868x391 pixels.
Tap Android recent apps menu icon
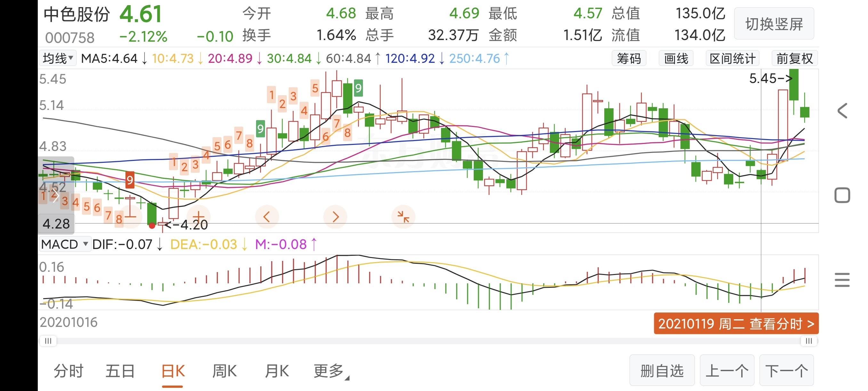842,280
